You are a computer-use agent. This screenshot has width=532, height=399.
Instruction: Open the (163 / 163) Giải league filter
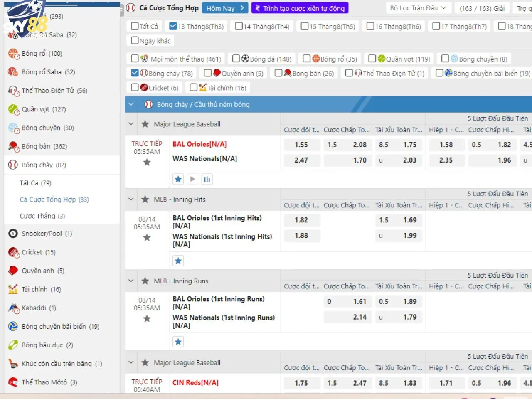point(482,8)
